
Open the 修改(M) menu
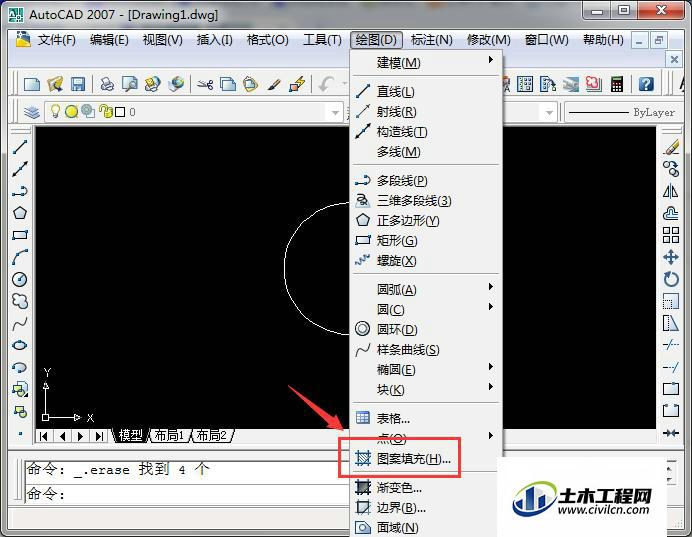(489, 40)
